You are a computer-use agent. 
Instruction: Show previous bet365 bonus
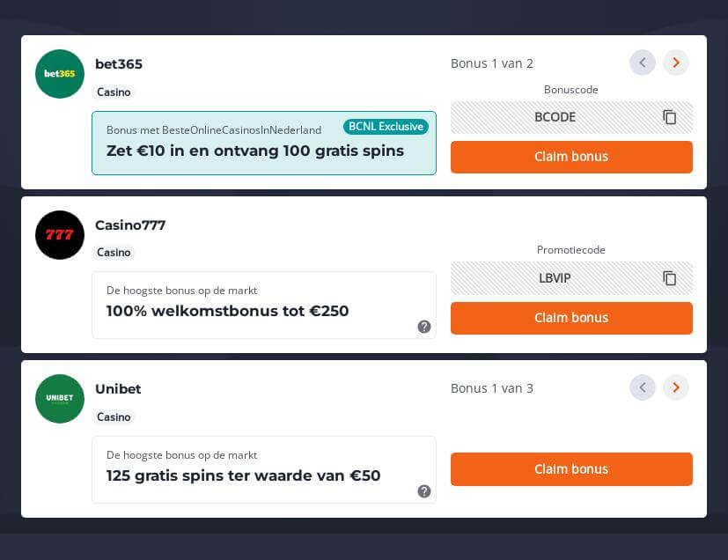(643, 63)
